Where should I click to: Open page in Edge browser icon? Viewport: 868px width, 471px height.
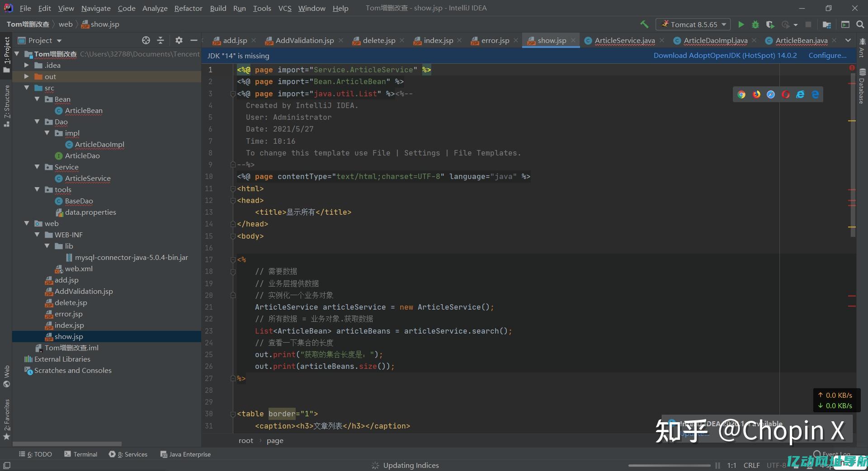815,94
